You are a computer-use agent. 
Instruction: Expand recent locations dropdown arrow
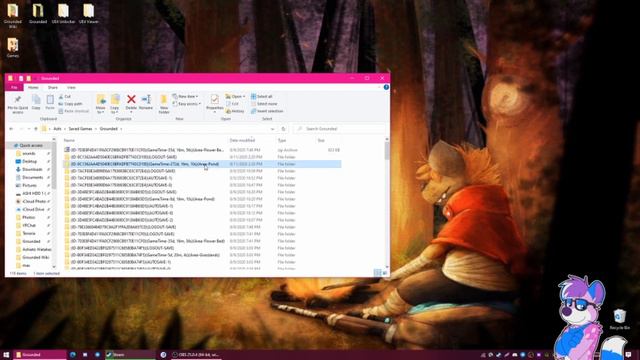pyautogui.click(x=29, y=129)
